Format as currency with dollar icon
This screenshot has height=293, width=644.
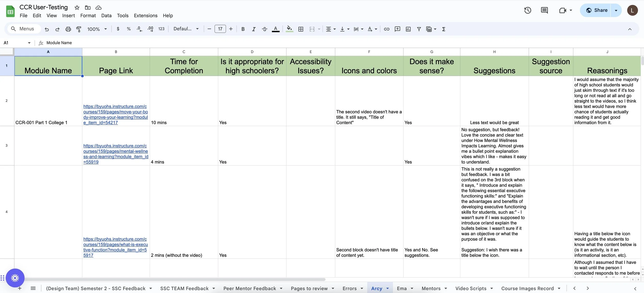click(x=118, y=29)
